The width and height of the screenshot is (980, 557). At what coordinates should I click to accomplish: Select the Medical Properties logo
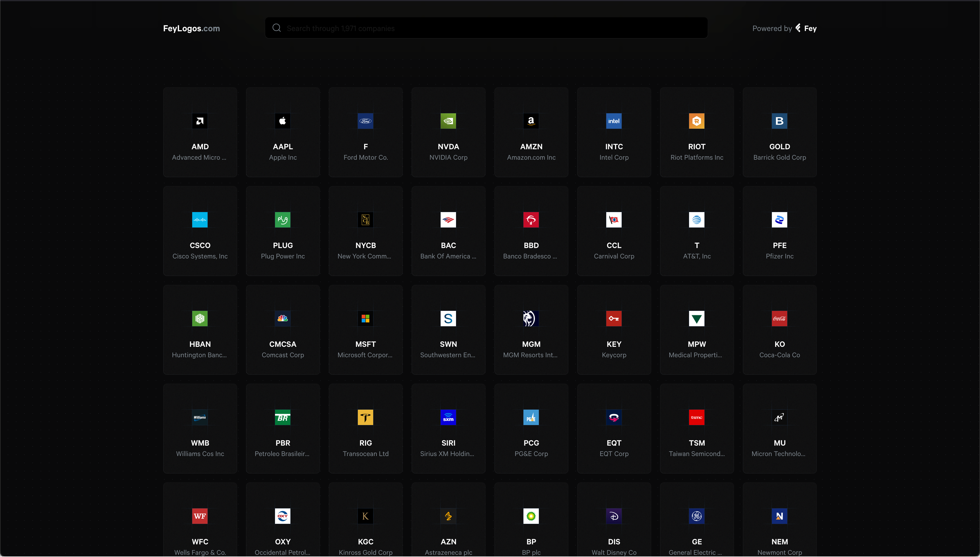[x=697, y=318]
